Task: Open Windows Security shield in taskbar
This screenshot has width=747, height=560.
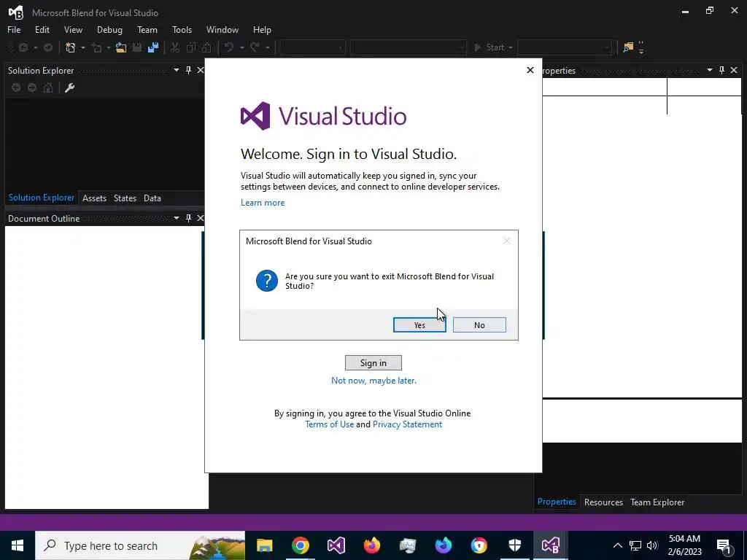Action: (515, 545)
